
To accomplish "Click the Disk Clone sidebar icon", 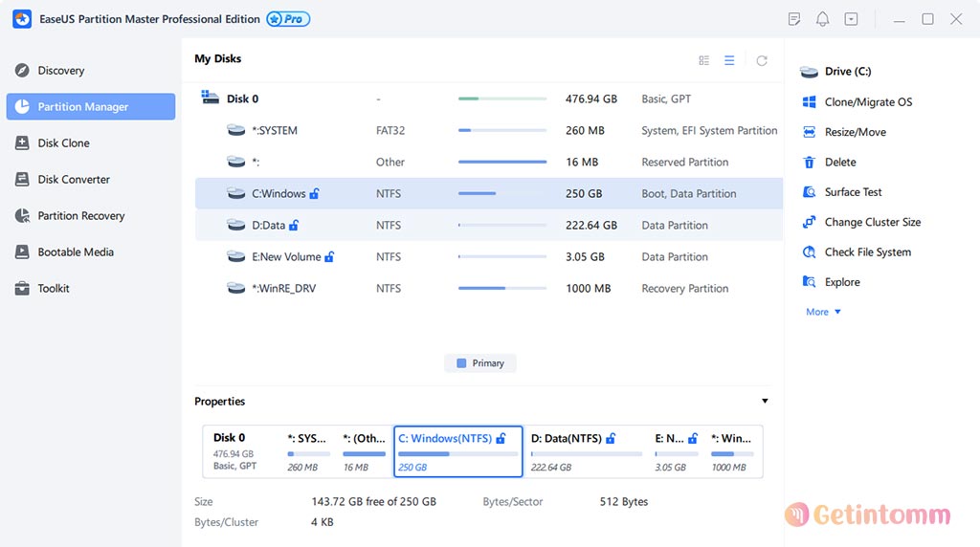I will (x=22, y=143).
